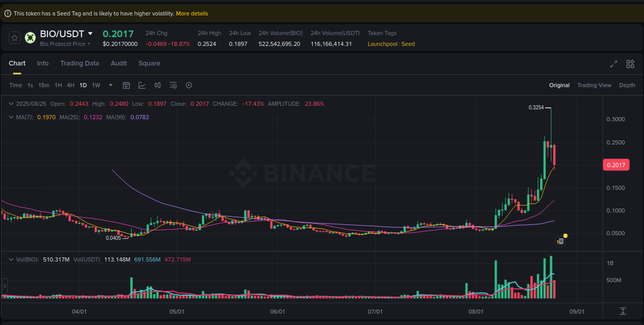Open the BIO/USDT pair selector dropdown
The image size is (644, 325).
pyautogui.click(x=90, y=34)
